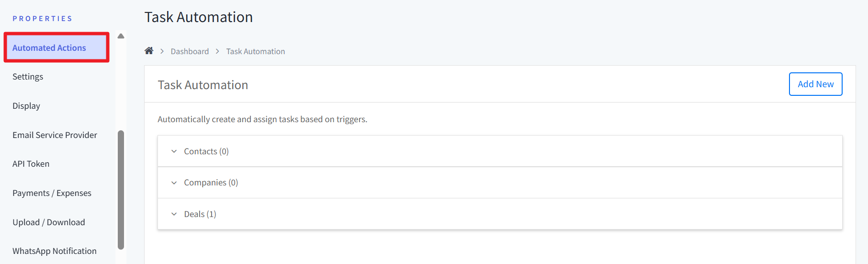Click the Deals (1) row label
Screen dimensions: 868x264
click(200, 214)
